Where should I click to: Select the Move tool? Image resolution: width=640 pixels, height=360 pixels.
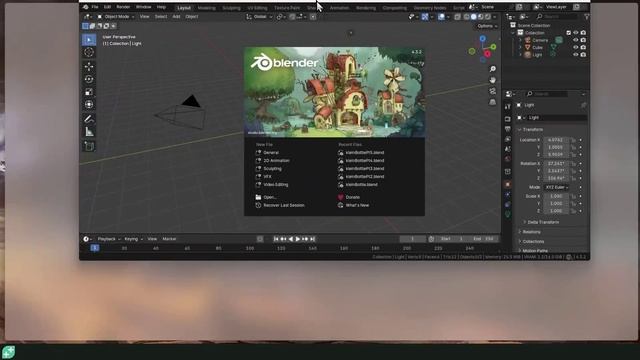click(x=89, y=67)
